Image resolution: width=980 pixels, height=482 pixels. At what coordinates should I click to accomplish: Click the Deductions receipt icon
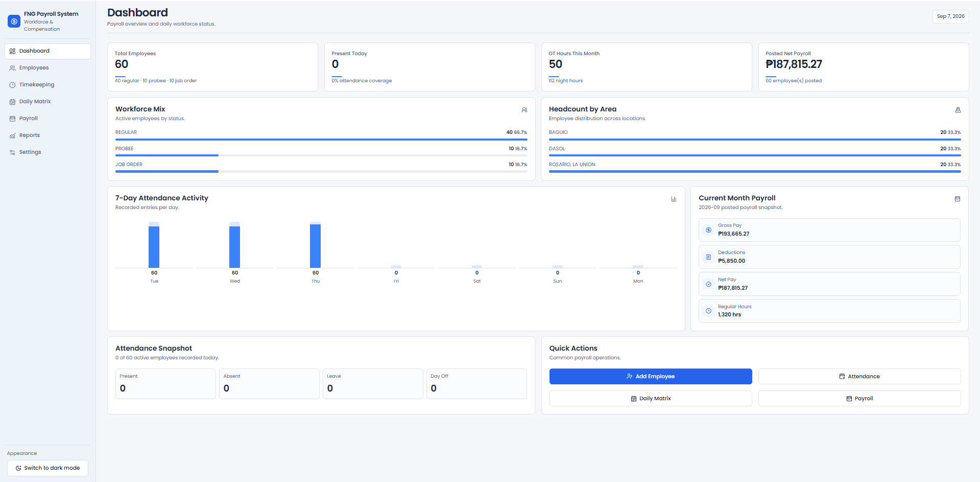pyautogui.click(x=708, y=257)
